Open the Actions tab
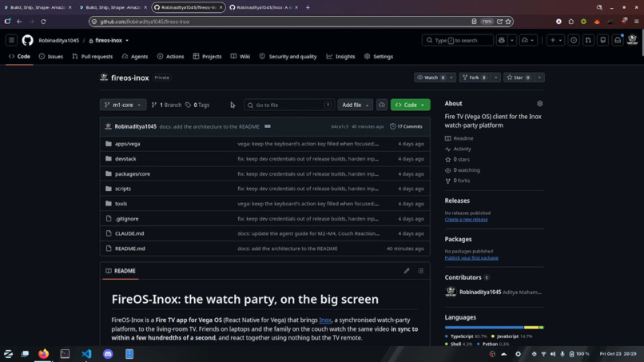Image resolution: width=644 pixels, height=362 pixels. point(170,56)
